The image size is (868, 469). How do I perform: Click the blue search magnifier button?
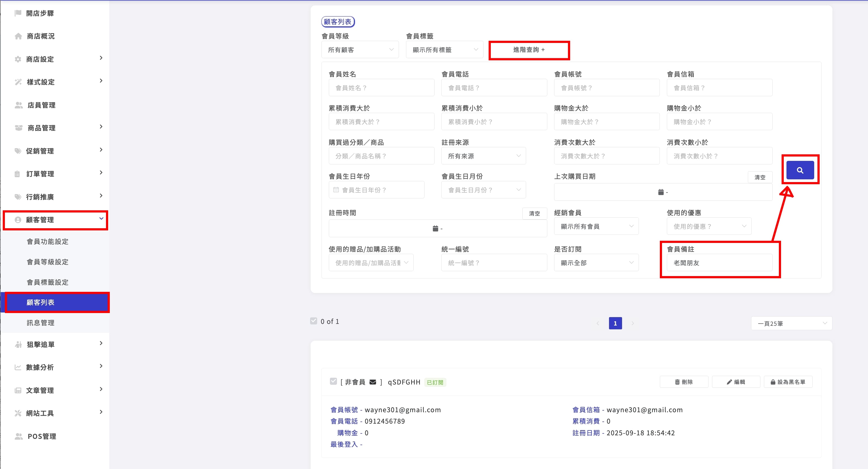point(800,170)
